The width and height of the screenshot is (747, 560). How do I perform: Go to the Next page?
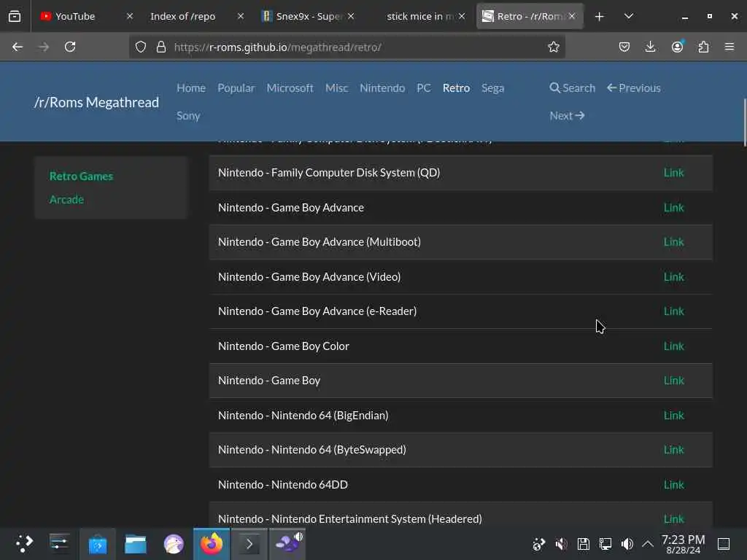point(567,116)
